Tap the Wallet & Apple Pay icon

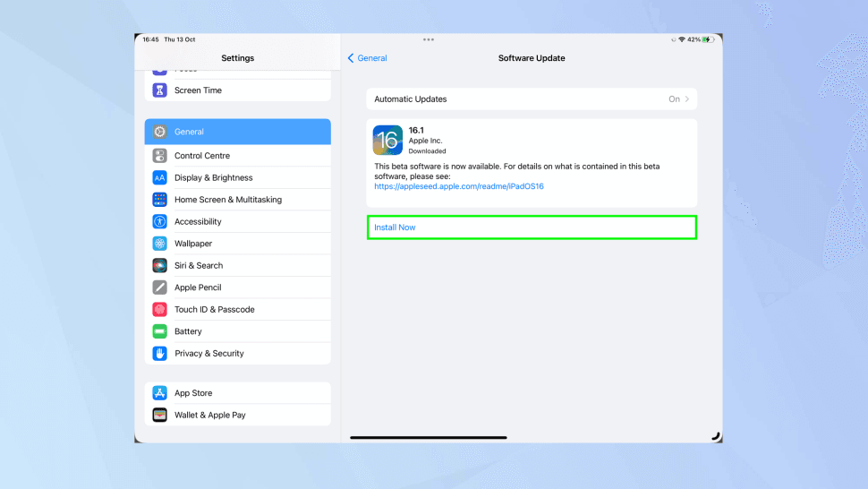159,415
